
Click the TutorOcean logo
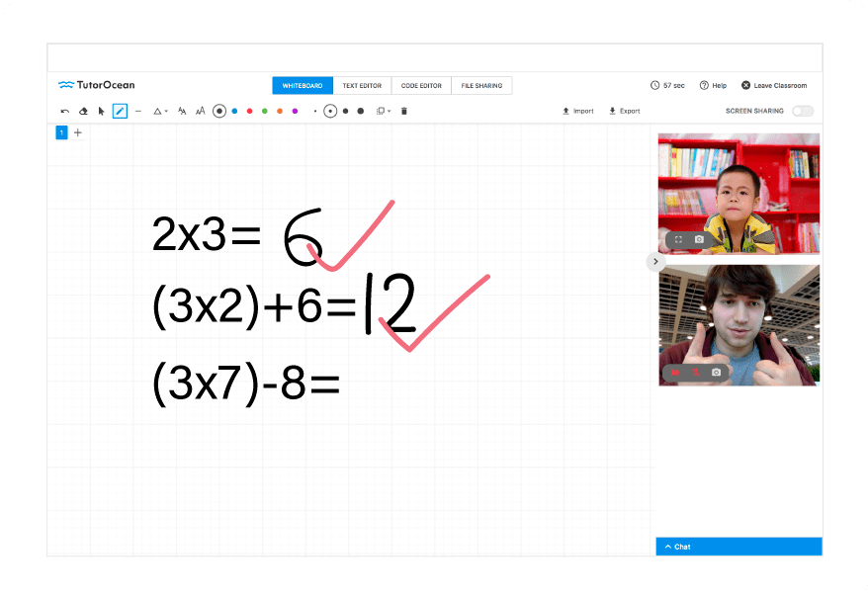click(x=97, y=85)
